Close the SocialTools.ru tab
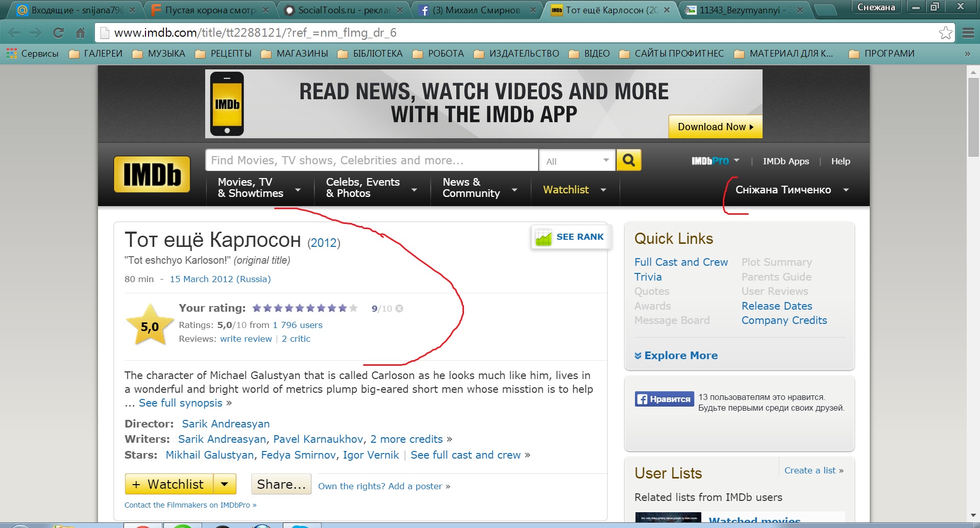The width and height of the screenshot is (980, 528). point(400,10)
